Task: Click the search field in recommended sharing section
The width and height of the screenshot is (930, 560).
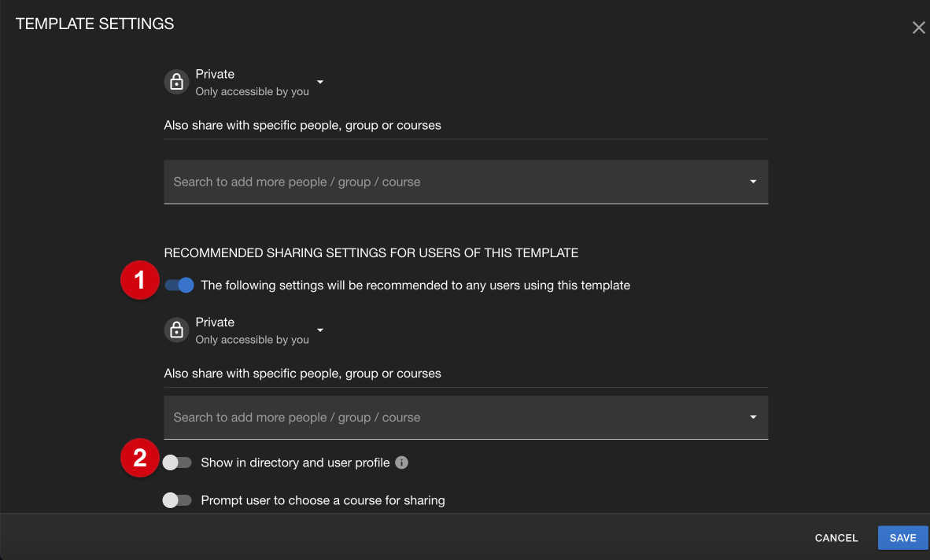Action: pyautogui.click(x=448, y=418)
